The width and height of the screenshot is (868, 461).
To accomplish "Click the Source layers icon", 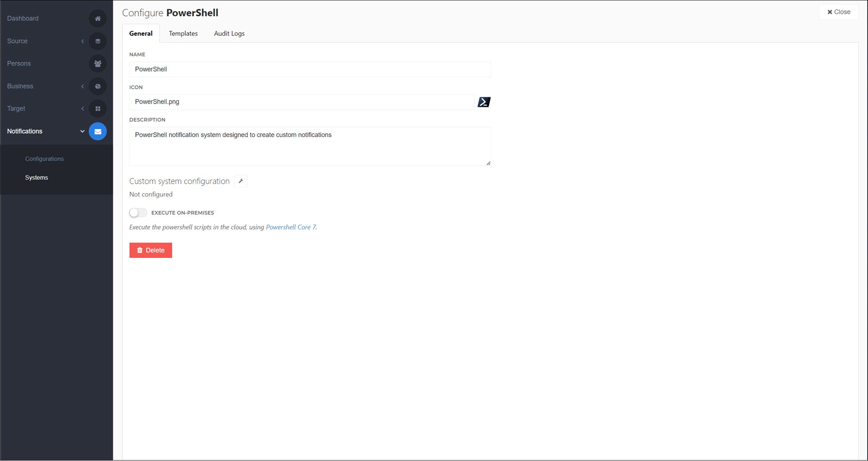I will pyautogui.click(x=98, y=41).
